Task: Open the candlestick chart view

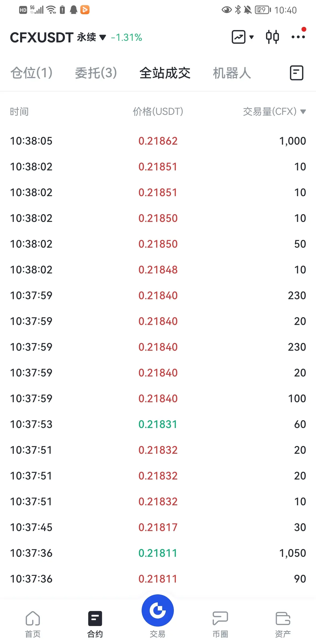Action: 272,37
